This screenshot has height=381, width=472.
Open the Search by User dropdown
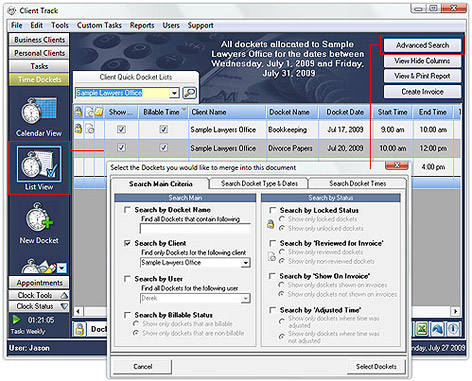246,298
